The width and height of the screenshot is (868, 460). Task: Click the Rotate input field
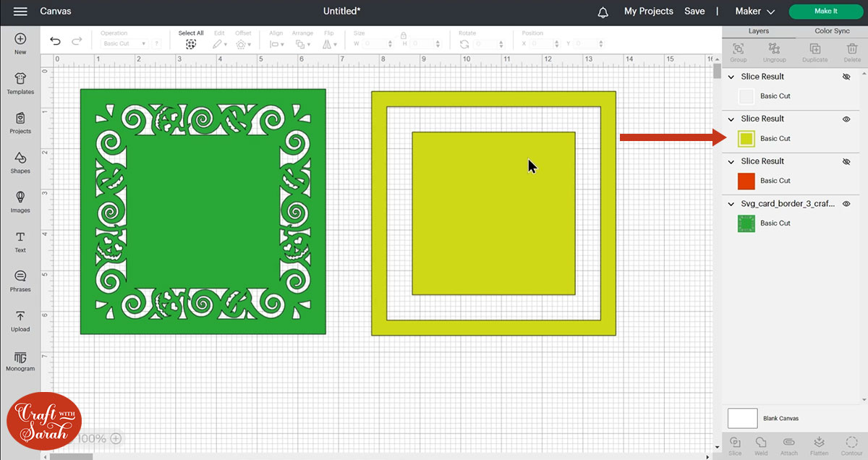[489, 44]
